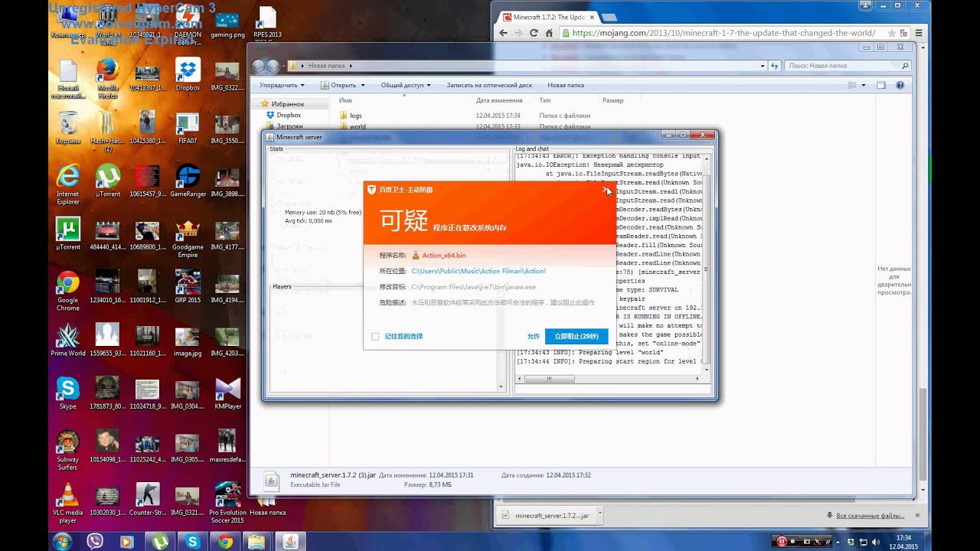Viewport: 980px width, 551px height.
Task: Open Skype desktop shortcut
Action: [68, 393]
